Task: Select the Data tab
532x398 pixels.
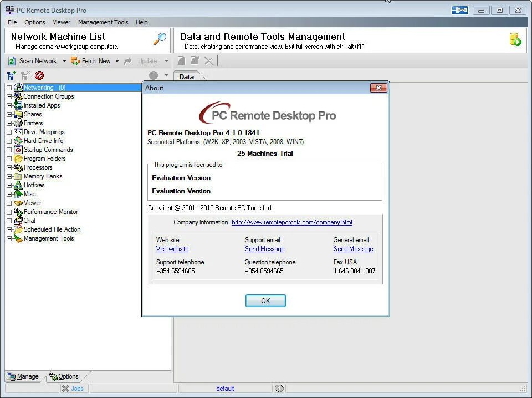Action: 187,76
